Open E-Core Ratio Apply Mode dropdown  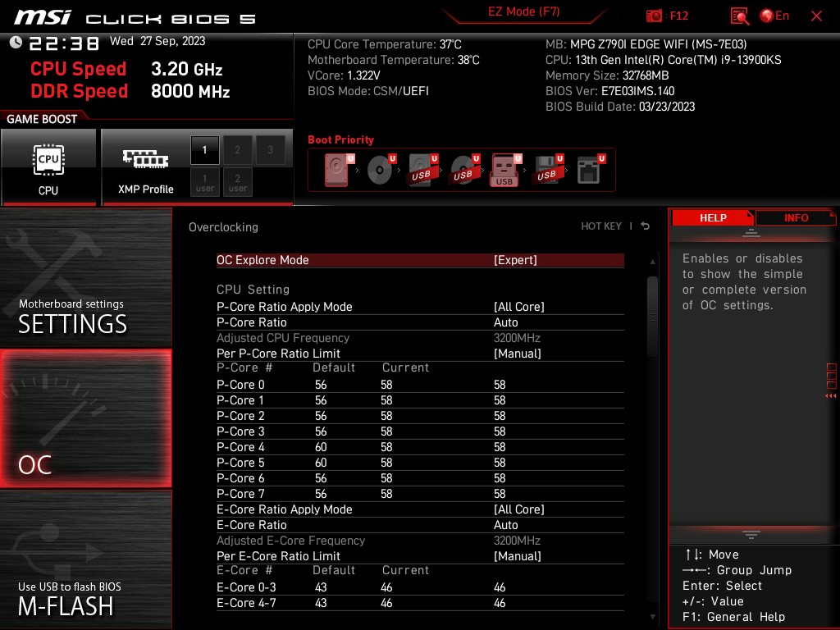518,509
